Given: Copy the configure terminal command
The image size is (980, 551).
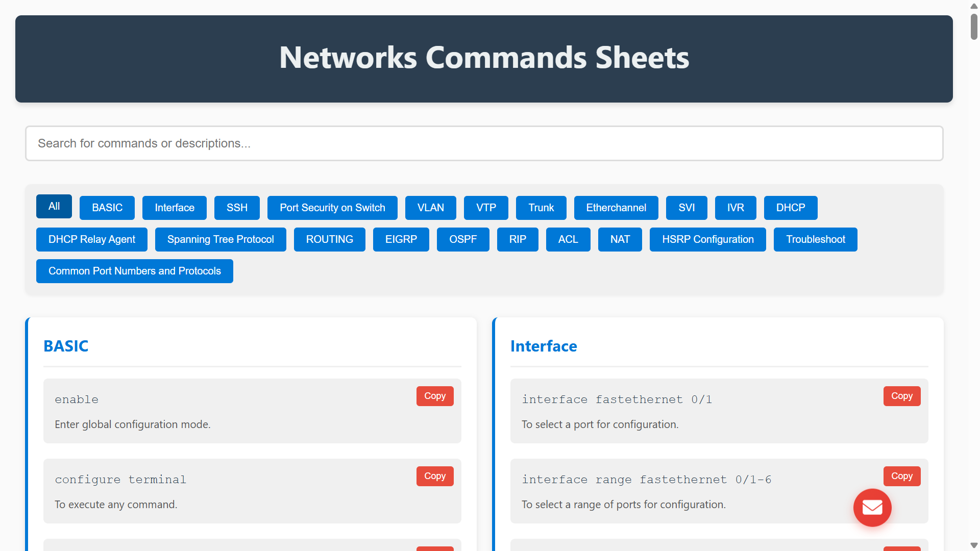Looking at the screenshot, I should point(434,476).
